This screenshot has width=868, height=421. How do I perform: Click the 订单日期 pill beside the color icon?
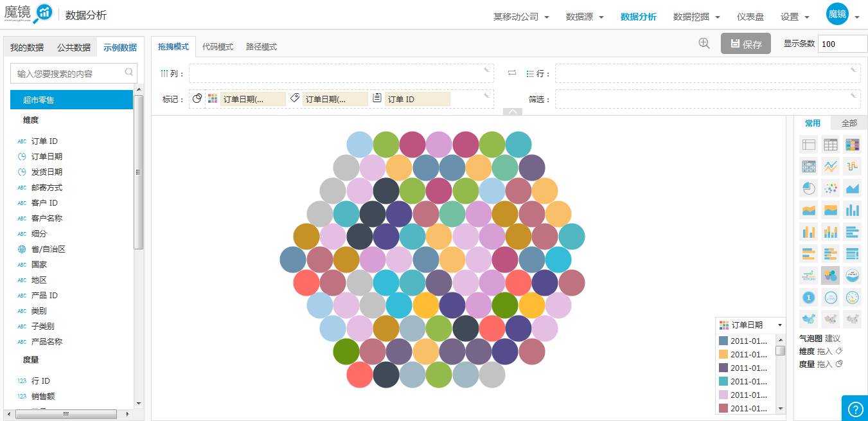(252, 99)
